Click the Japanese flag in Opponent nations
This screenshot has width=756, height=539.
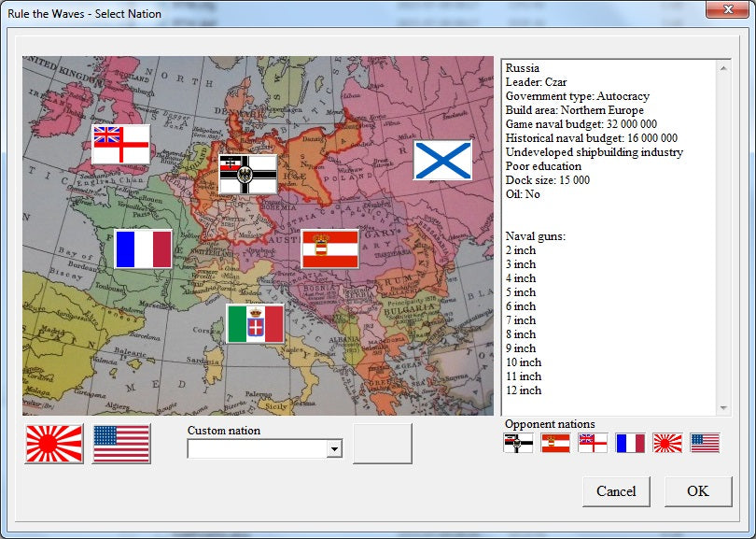[x=667, y=443]
